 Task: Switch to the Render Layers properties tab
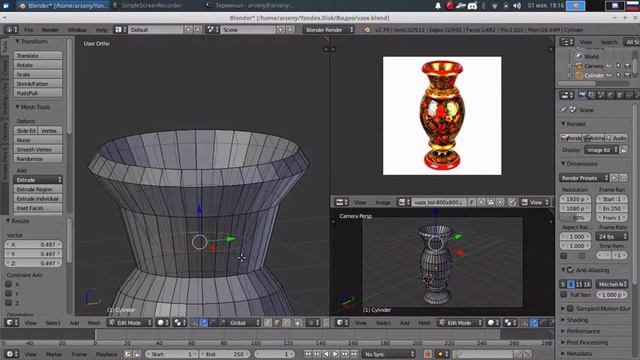pyautogui.click(x=592, y=95)
